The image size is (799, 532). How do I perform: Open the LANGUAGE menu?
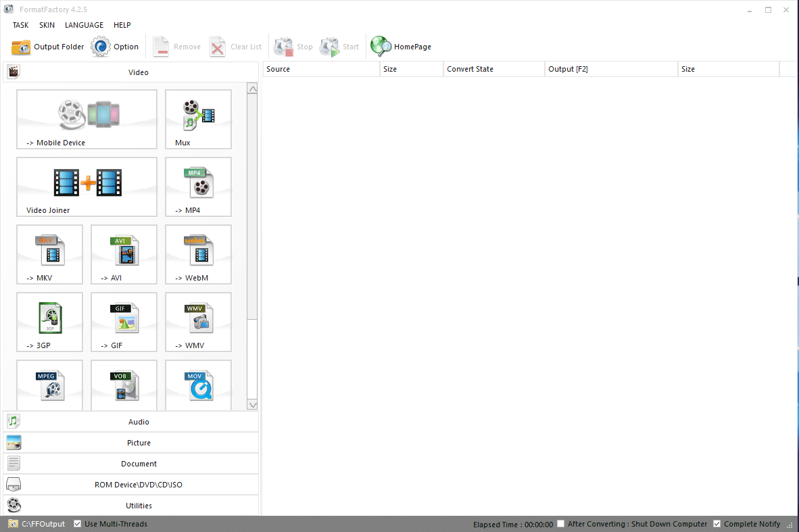pyautogui.click(x=84, y=25)
